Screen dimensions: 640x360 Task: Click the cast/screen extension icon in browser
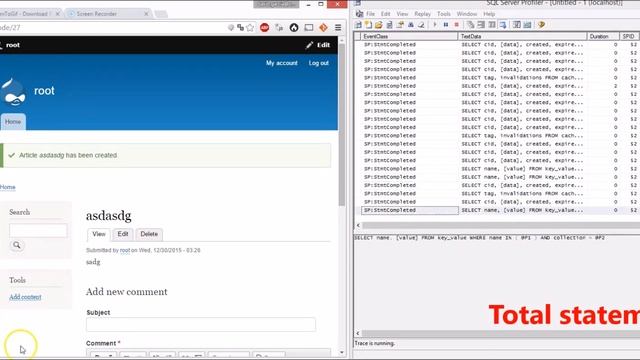(x=309, y=28)
